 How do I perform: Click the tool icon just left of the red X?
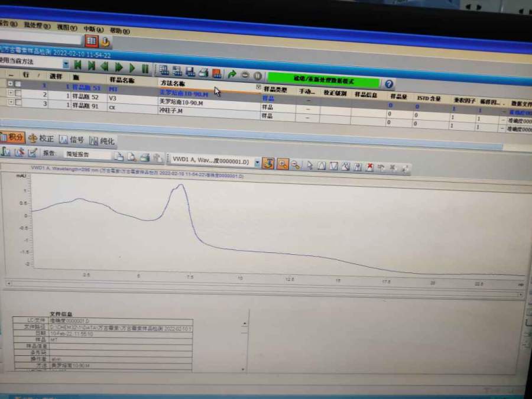click(358, 167)
